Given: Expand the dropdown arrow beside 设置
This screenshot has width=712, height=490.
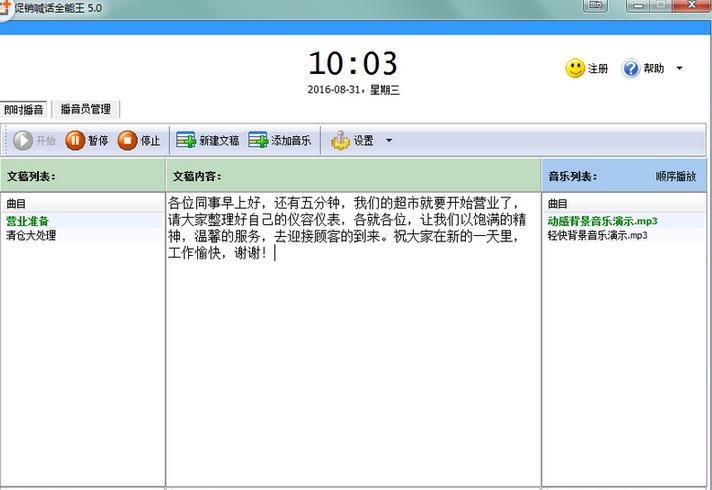Looking at the screenshot, I should pyautogui.click(x=389, y=141).
